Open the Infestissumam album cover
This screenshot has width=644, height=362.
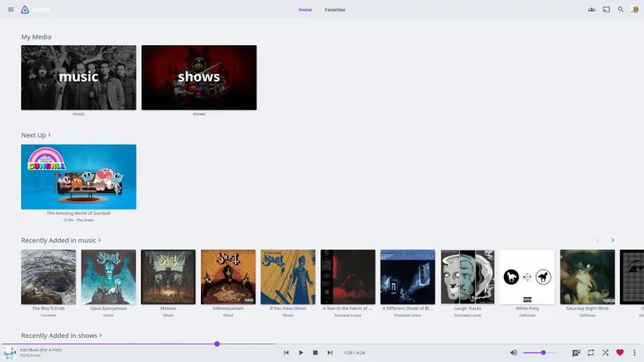[228, 277]
